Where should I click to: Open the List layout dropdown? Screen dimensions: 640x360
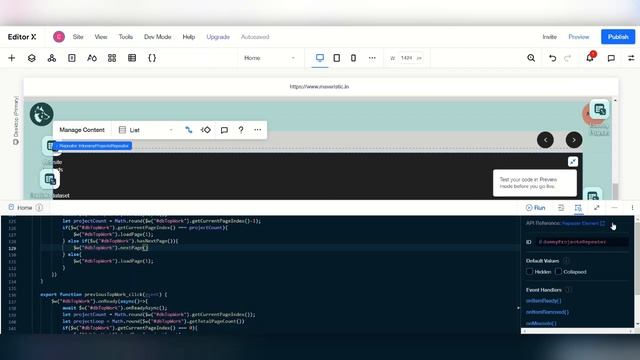(x=146, y=130)
